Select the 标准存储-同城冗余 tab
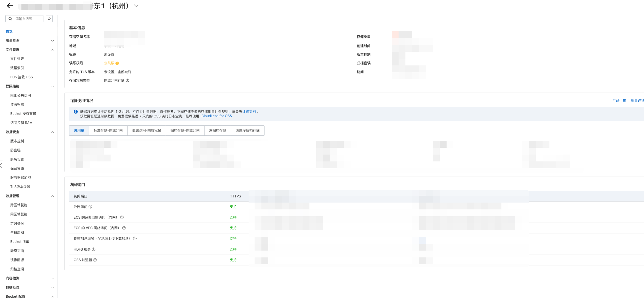This screenshot has height=298, width=644. (x=108, y=131)
